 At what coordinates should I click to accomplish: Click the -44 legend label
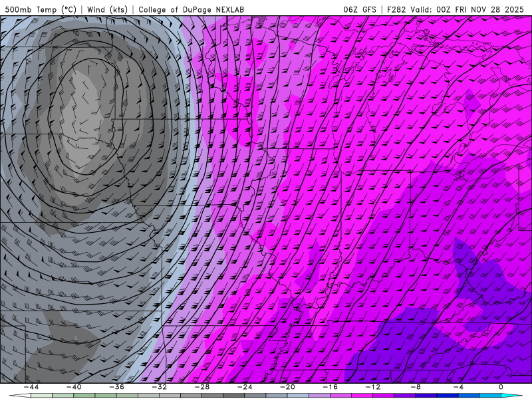pyautogui.click(x=31, y=387)
